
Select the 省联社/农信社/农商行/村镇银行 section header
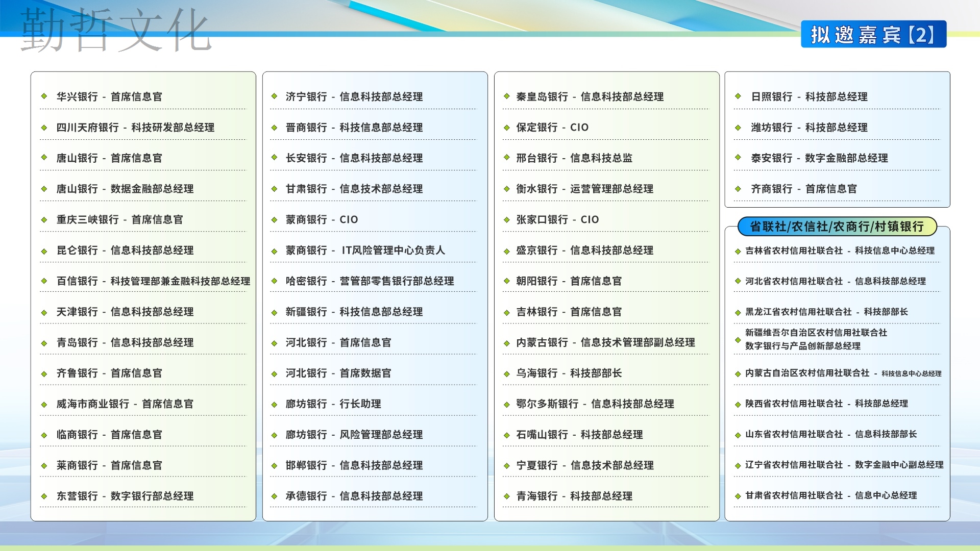click(837, 227)
